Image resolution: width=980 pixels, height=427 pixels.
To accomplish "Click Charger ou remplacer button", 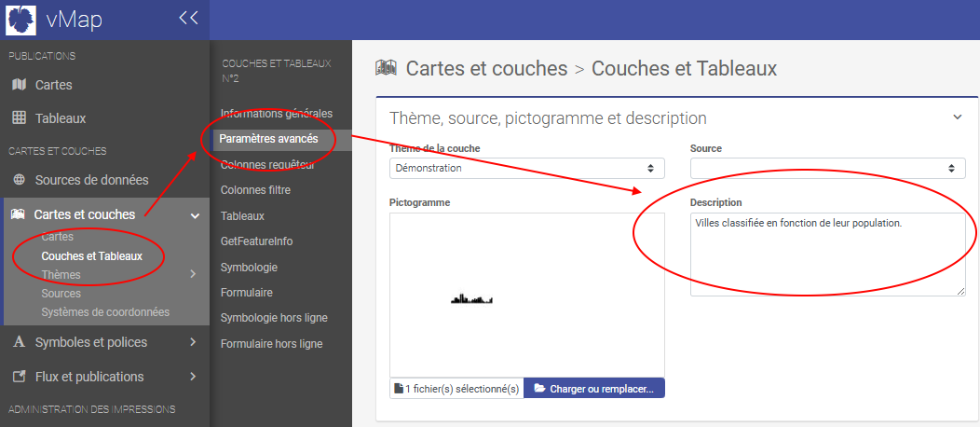I will (x=594, y=388).
